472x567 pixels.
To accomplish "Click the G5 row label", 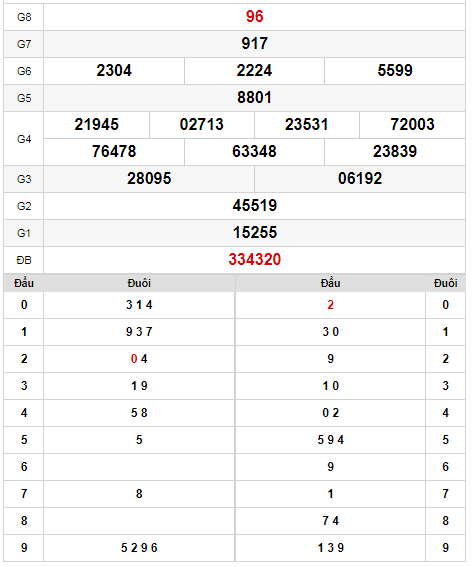I will [24, 98].
